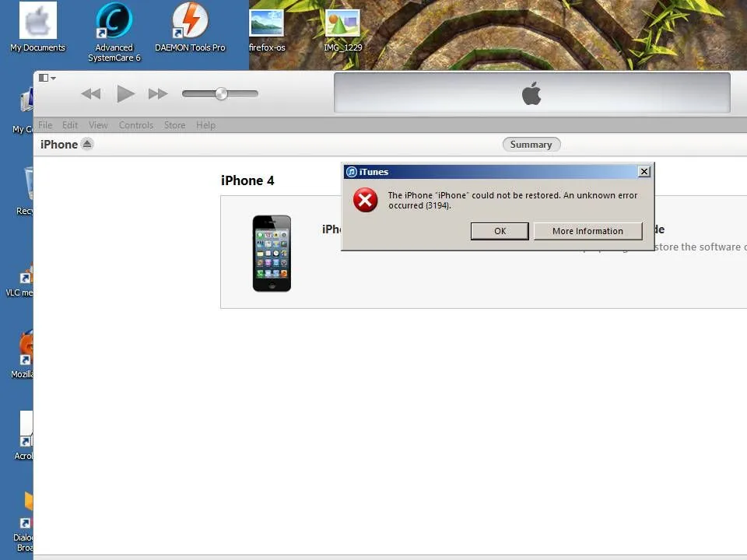Open the File menu
Image resolution: width=747 pixels, height=560 pixels.
click(x=45, y=125)
